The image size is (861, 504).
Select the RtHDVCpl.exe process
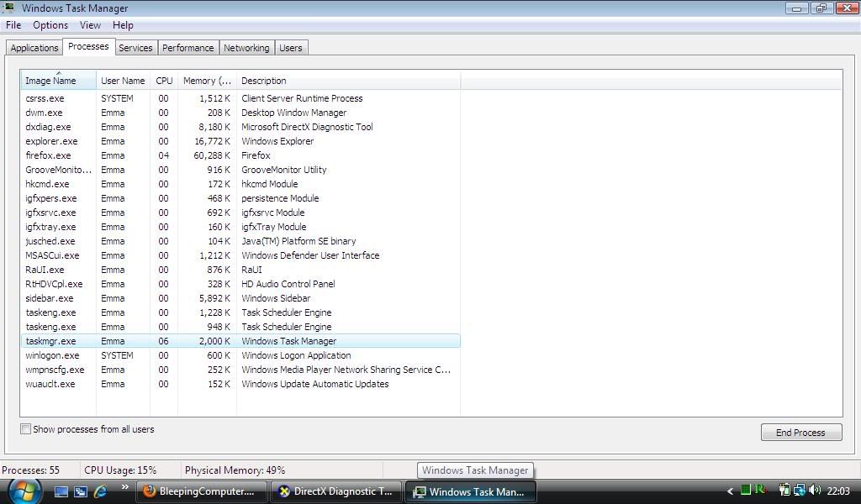point(240,284)
